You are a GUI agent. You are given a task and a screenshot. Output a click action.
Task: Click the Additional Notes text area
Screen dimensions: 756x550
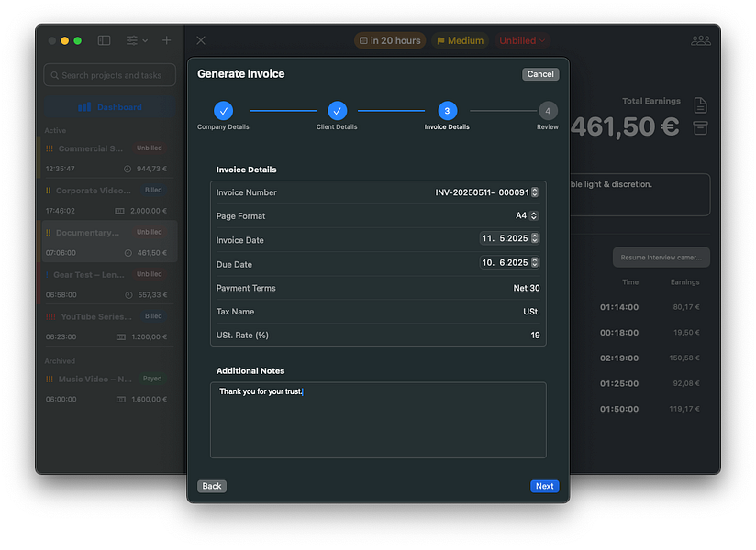(378, 420)
